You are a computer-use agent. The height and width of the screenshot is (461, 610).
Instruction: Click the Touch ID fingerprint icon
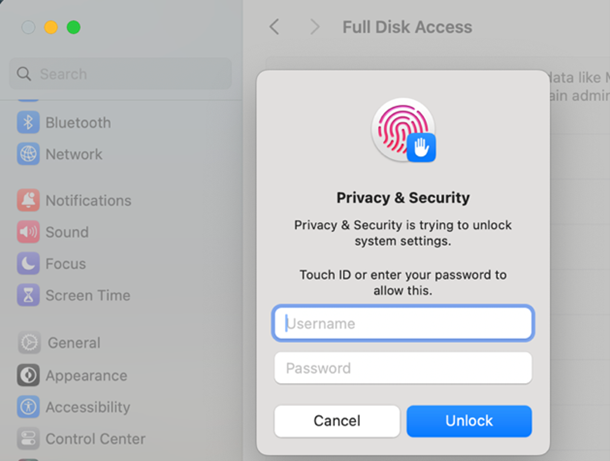coord(403,130)
